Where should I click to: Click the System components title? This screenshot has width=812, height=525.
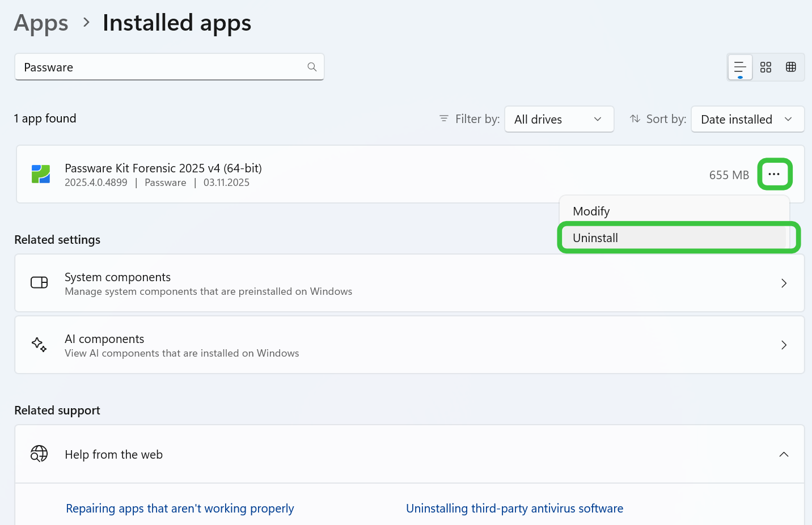(x=117, y=277)
